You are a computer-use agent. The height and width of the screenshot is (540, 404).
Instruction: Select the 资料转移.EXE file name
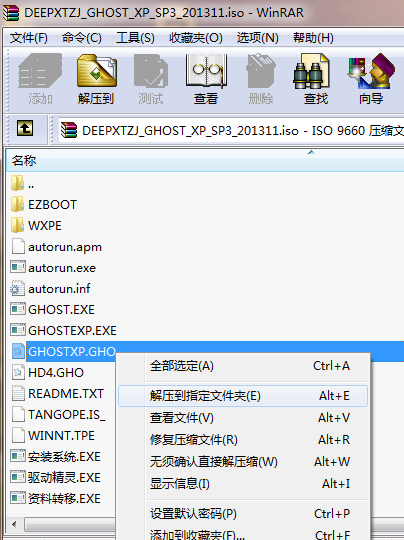pyautogui.click(x=64, y=499)
